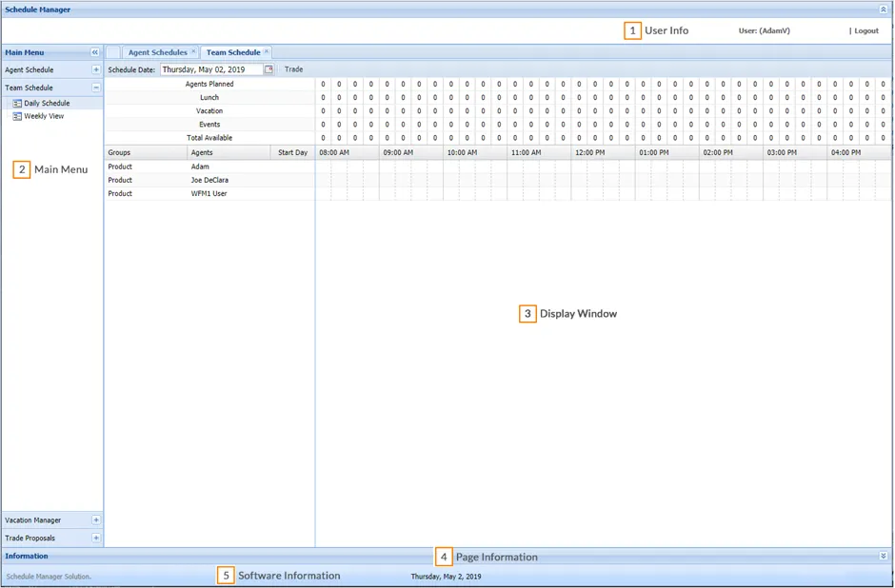This screenshot has width=895, height=588.
Task: Click the 11:00 AM time header
Action: pyautogui.click(x=540, y=153)
